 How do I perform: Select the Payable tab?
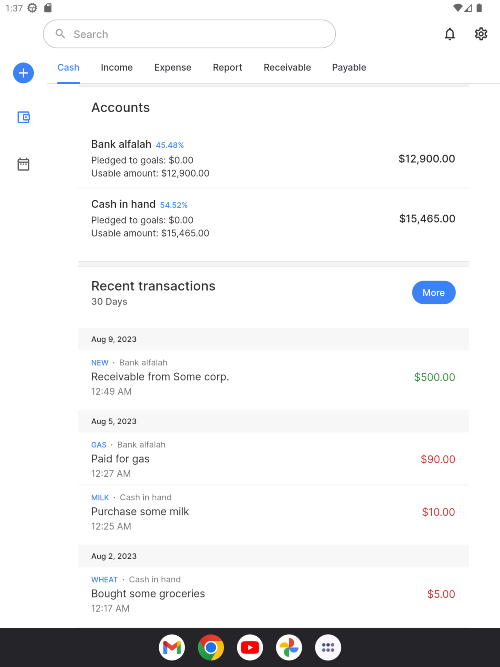pos(349,68)
